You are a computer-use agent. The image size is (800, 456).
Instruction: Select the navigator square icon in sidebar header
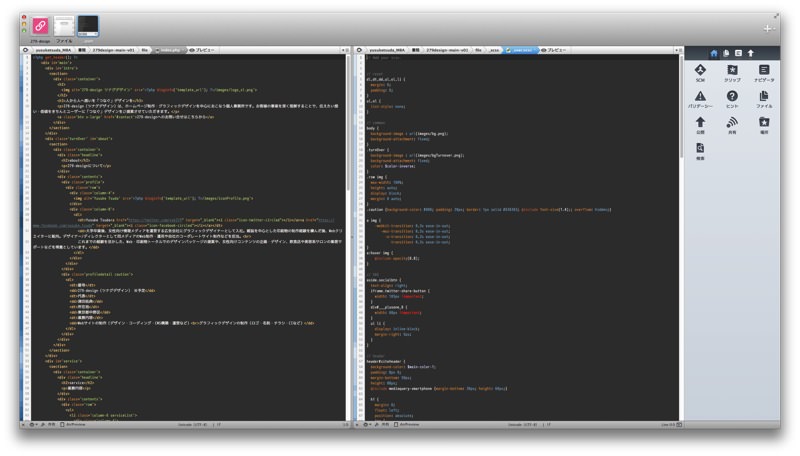point(738,53)
